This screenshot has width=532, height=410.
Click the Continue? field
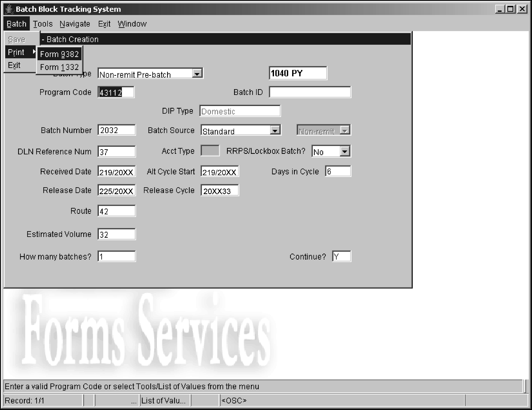(x=341, y=256)
